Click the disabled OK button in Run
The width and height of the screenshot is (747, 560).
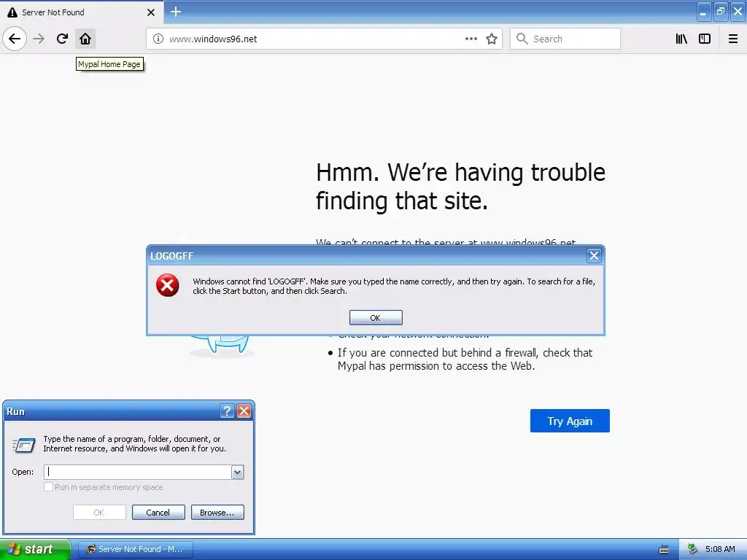point(99,513)
